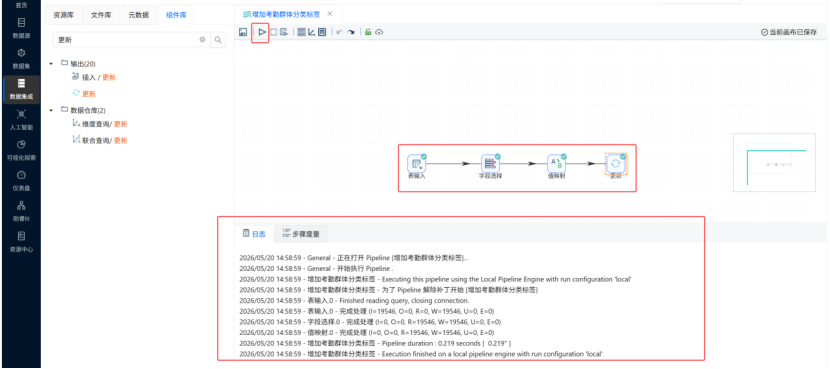Image resolution: width=830 pixels, height=369 pixels.
Task: Click the canvas minimap overview
Action: click(774, 163)
